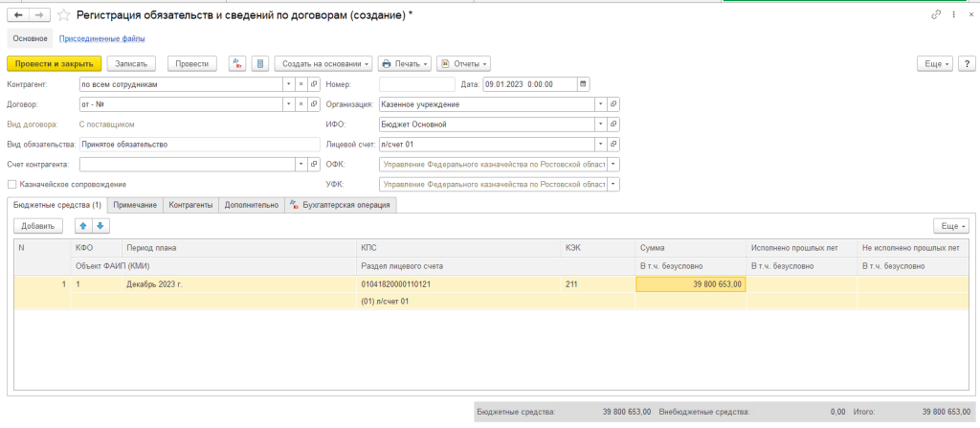Expand the ИФО dropdown list

point(601,124)
